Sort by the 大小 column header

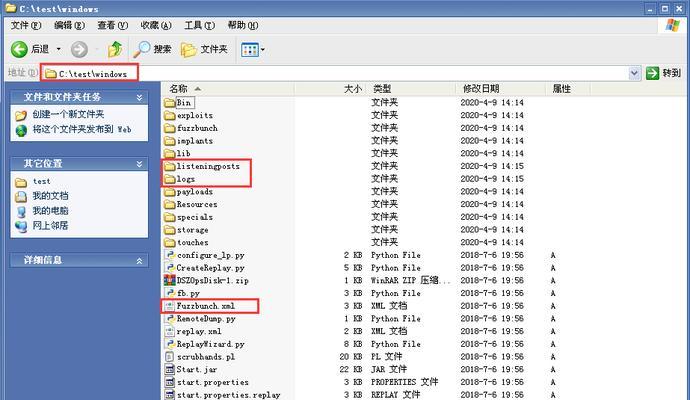pyautogui.click(x=330, y=89)
